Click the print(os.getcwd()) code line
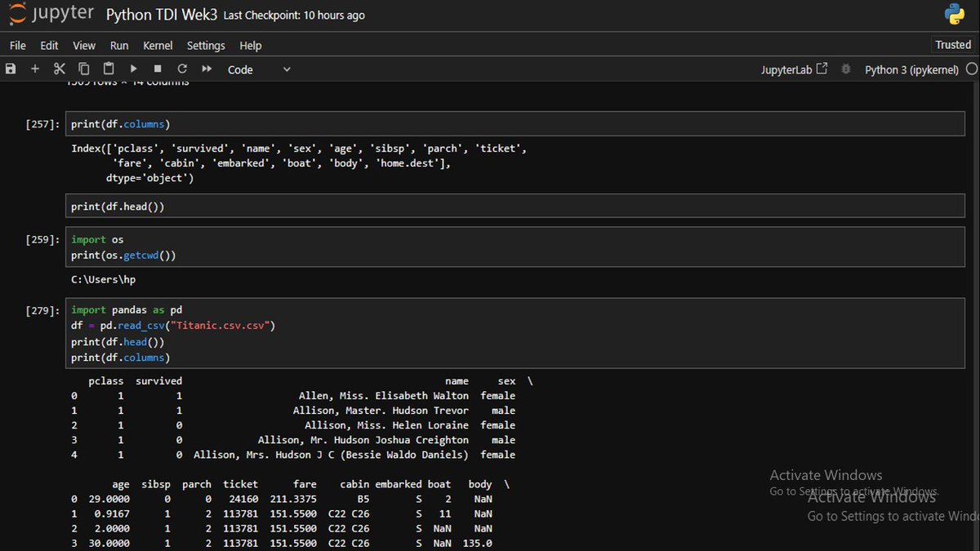 [123, 256]
